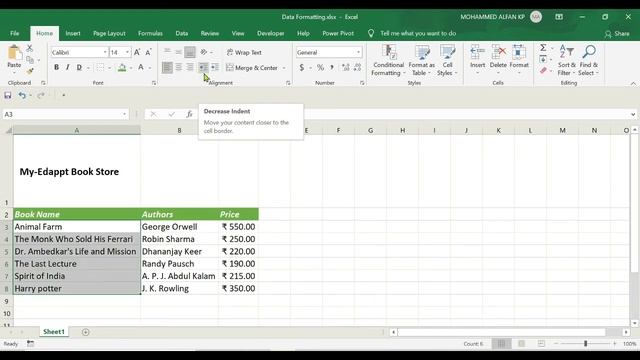Viewport: 640px width, 360px height.
Task: Decrease font size with the smaller A icon
Action: [x=148, y=52]
